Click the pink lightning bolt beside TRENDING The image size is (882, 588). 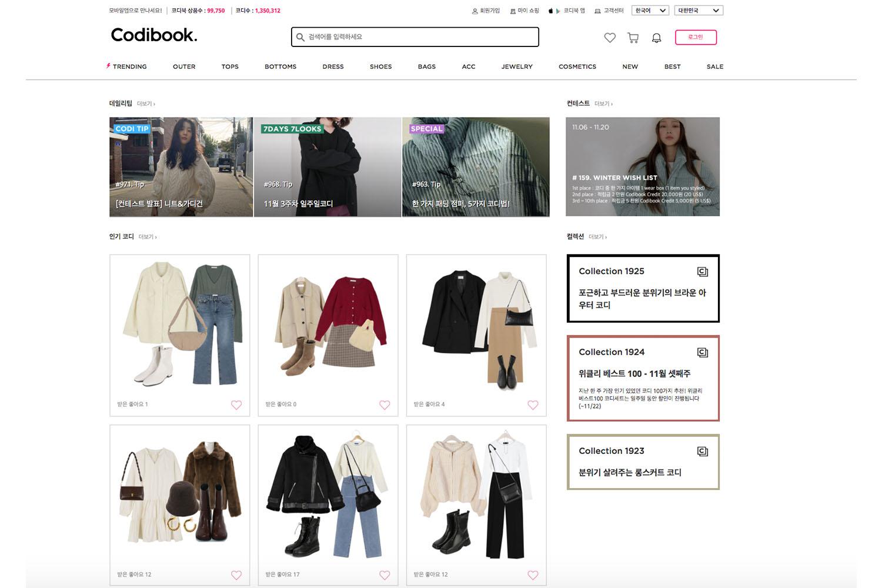[108, 66]
